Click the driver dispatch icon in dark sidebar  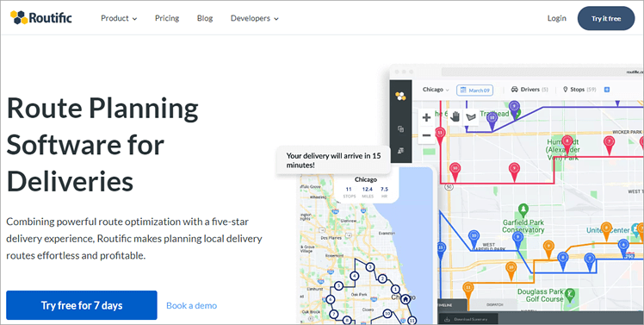pyautogui.click(x=400, y=151)
